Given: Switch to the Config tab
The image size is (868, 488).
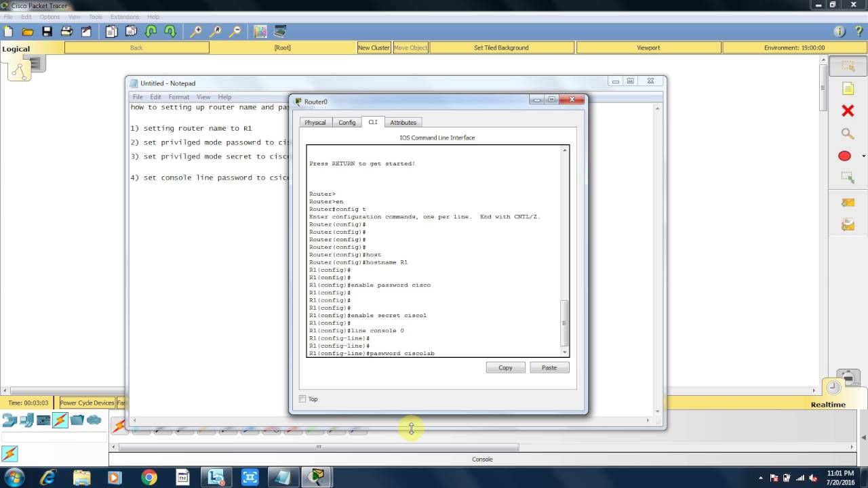Looking at the screenshot, I should pyautogui.click(x=347, y=123).
